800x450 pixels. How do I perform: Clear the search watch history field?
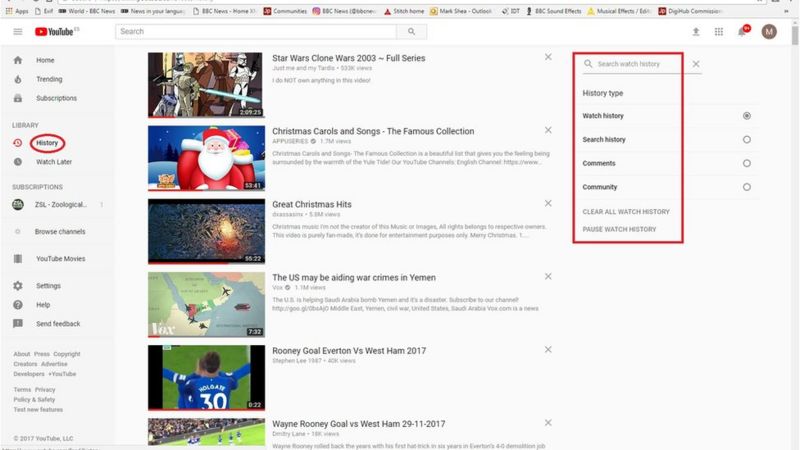click(x=696, y=64)
